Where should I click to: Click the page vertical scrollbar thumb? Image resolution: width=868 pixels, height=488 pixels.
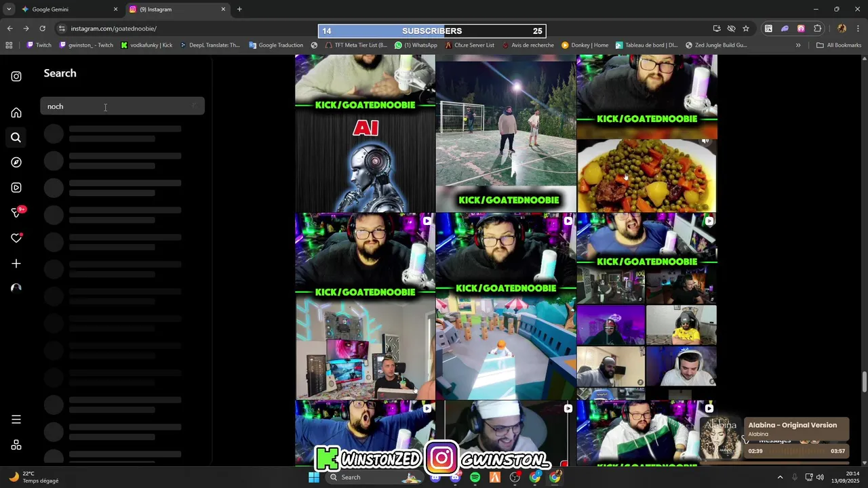(864, 382)
